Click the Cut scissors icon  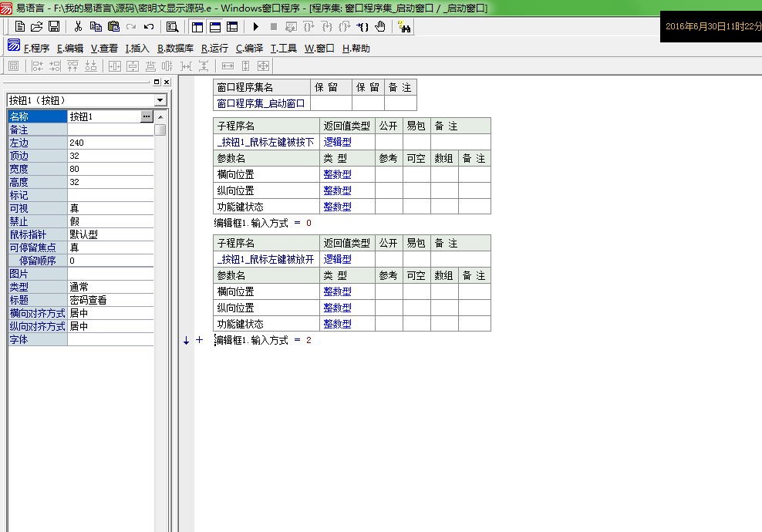click(x=78, y=27)
